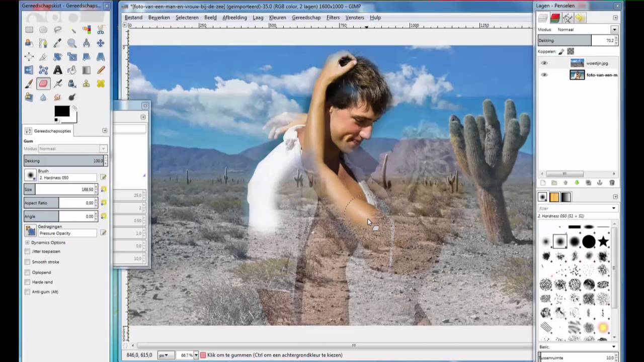This screenshot has height=362, width=644.
Task: Open the Lagen panel configuration menu arrow
Action: [x=615, y=18]
